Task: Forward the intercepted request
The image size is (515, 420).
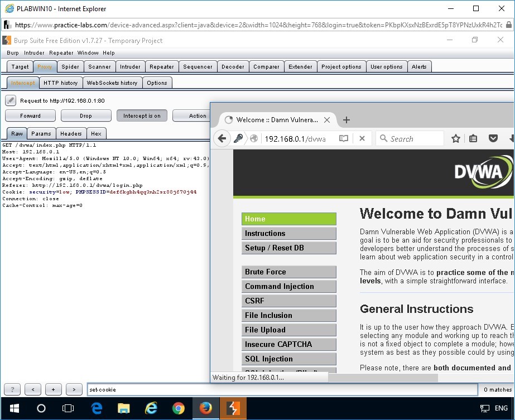Action: coord(30,116)
